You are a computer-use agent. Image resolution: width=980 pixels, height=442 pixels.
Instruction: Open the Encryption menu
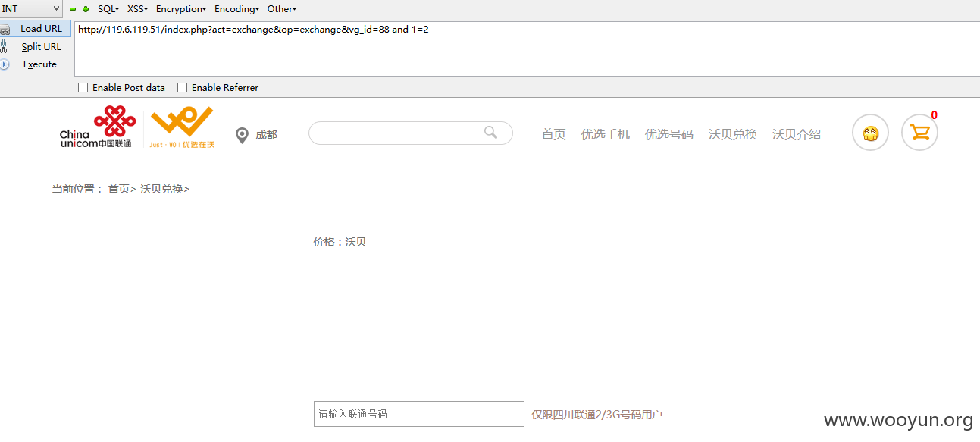[x=180, y=9]
